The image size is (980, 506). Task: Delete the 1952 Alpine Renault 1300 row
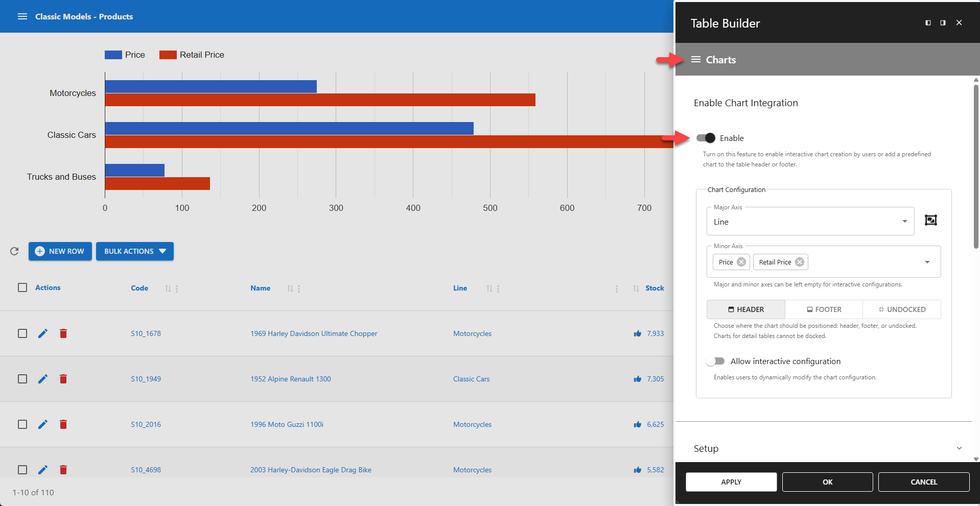63,379
